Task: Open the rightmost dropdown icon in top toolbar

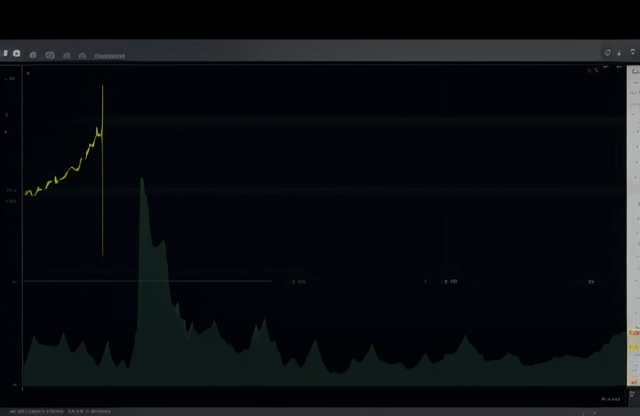Action: point(633,52)
